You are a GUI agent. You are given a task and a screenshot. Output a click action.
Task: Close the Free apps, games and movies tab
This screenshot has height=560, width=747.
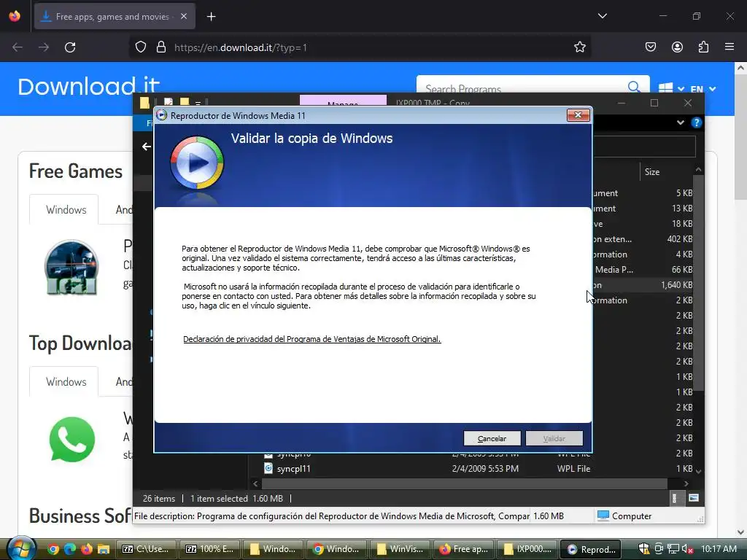pos(183,16)
